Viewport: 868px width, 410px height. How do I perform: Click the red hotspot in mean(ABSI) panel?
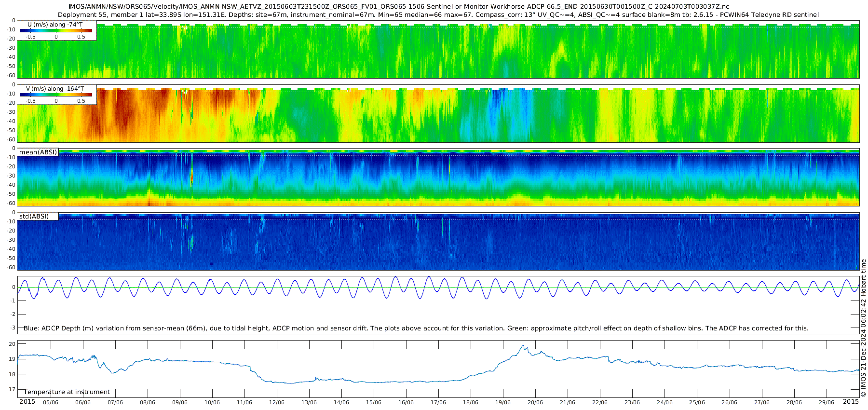pyautogui.click(x=191, y=179)
